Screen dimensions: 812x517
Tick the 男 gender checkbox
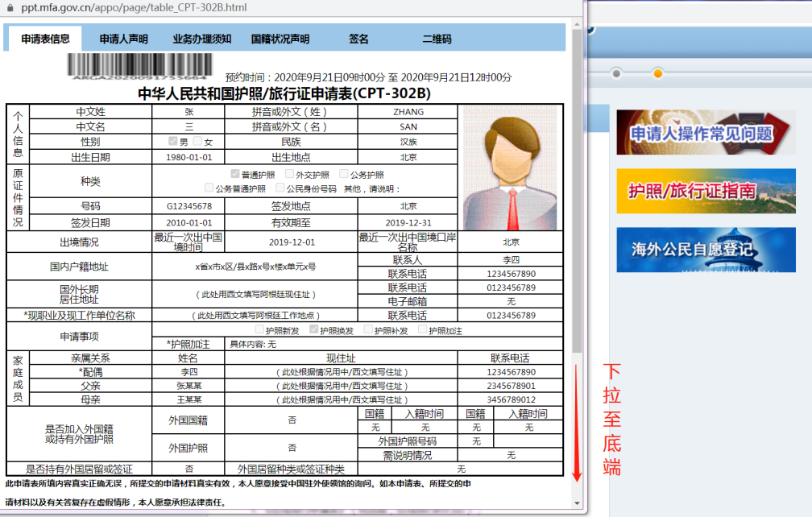173,141
